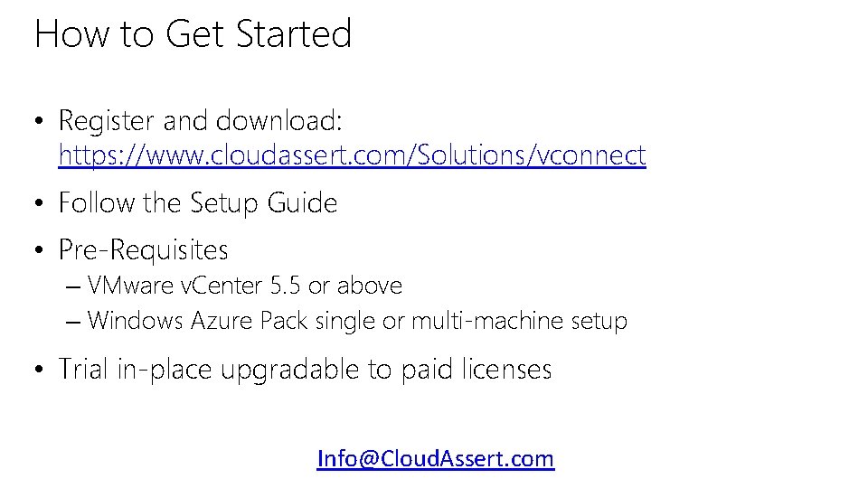This screenshot has height=488, width=868.
Task: Click the "Register and download:" text
Action: coord(200,120)
